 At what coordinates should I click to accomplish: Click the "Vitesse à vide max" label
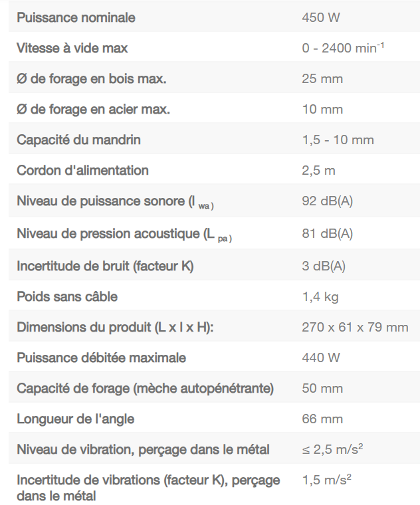coord(72,49)
